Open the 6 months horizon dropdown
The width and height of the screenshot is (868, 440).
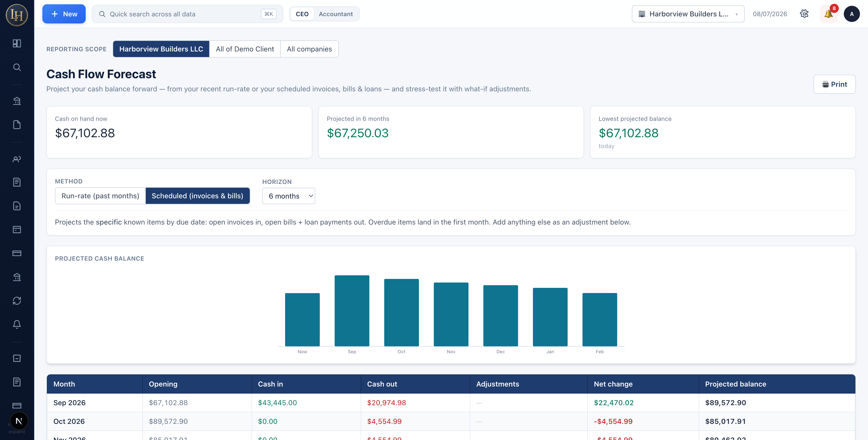click(x=288, y=196)
